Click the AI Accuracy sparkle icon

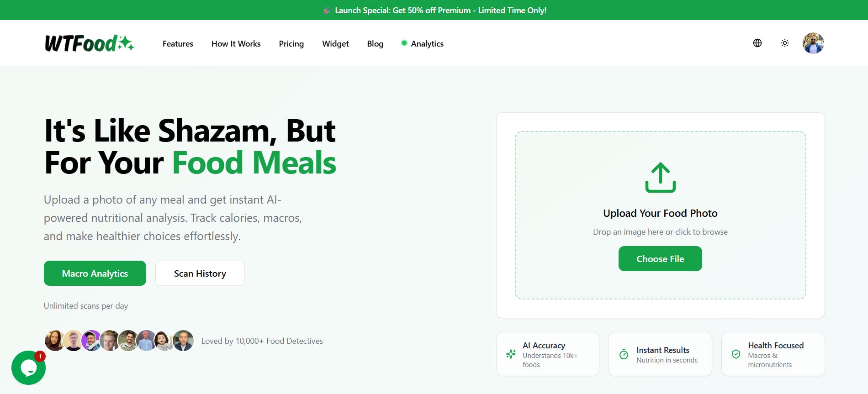click(x=511, y=354)
